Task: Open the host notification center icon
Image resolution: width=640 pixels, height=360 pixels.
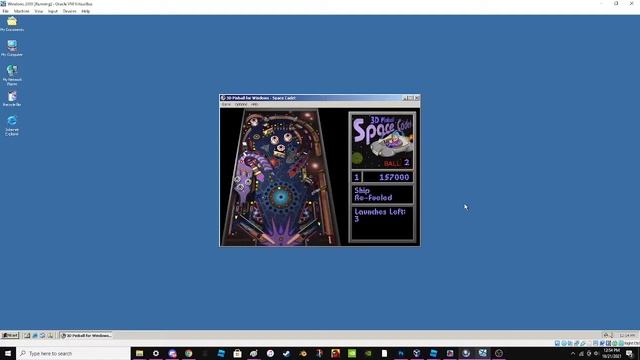Action: (x=630, y=353)
